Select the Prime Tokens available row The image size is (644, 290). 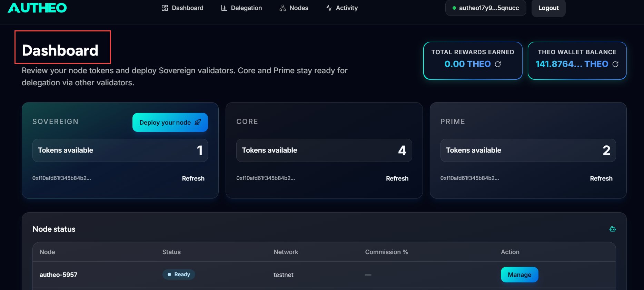pos(528,150)
